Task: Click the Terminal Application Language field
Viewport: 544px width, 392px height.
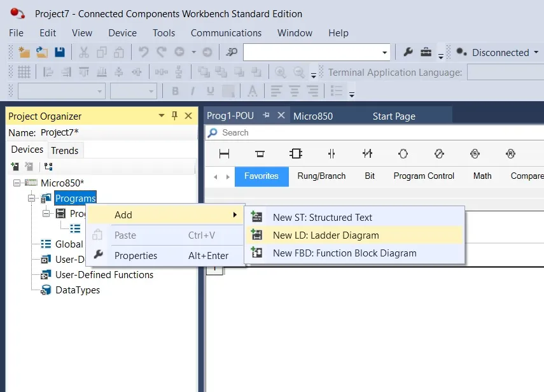Action: (506, 72)
